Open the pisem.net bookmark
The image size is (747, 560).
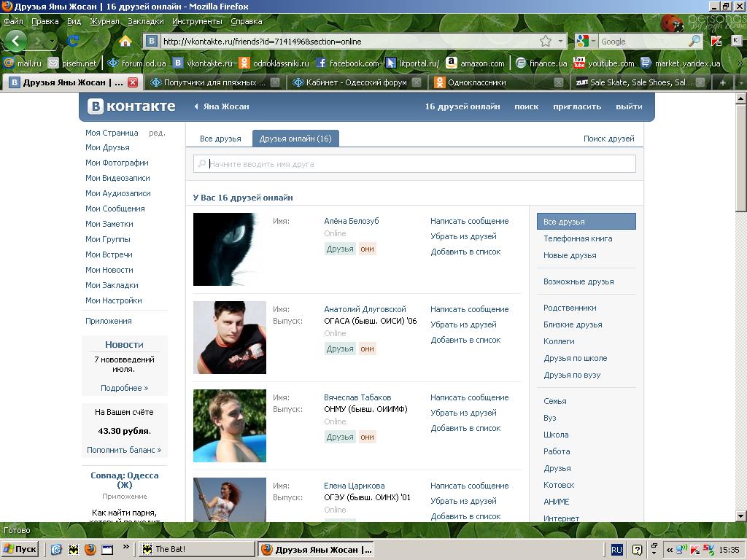click(73, 63)
